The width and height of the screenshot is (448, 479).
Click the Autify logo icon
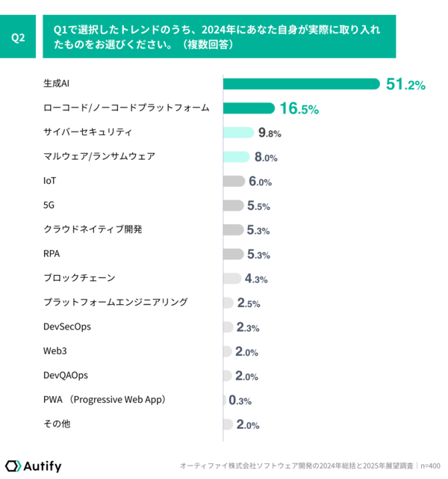click(13, 466)
